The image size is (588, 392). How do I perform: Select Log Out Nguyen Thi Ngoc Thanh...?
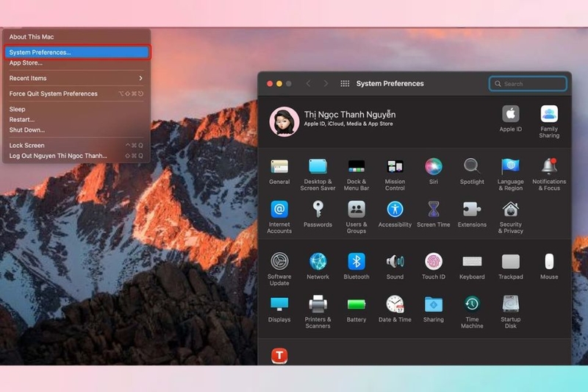point(76,156)
